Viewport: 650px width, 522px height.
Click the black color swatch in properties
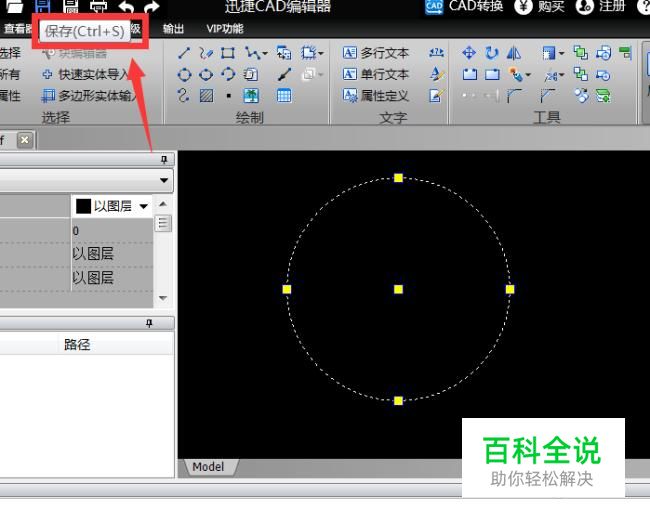(83, 206)
